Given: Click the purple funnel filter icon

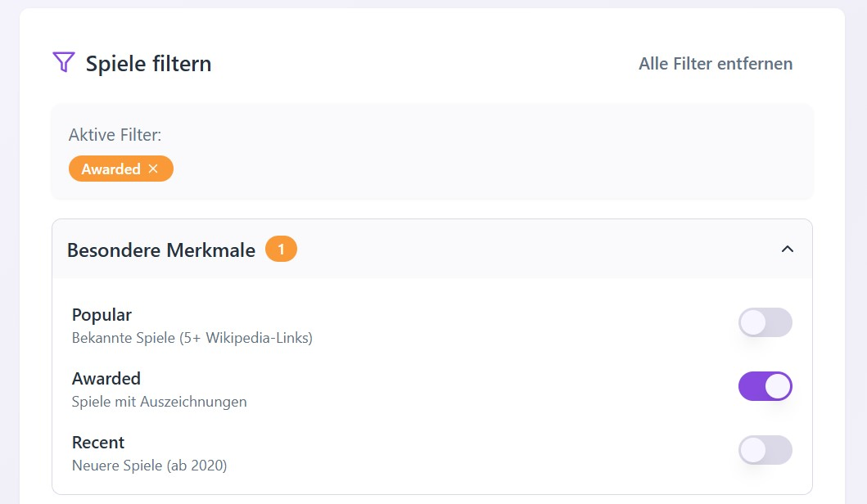Looking at the screenshot, I should 63,62.
